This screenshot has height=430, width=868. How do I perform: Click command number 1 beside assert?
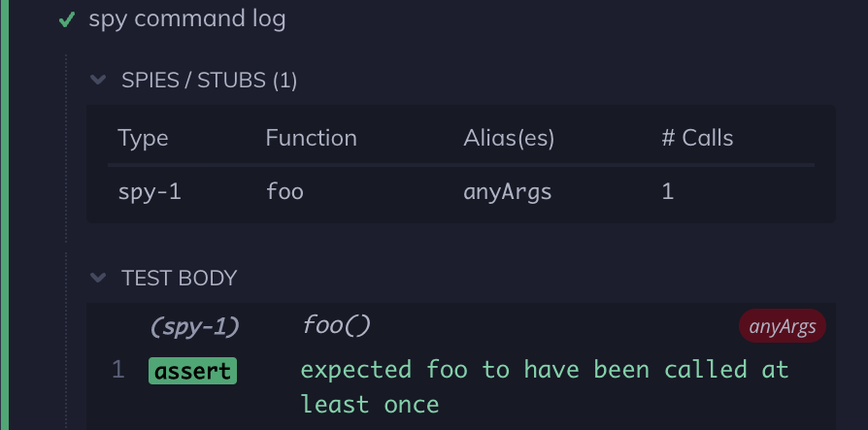click(x=117, y=370)
